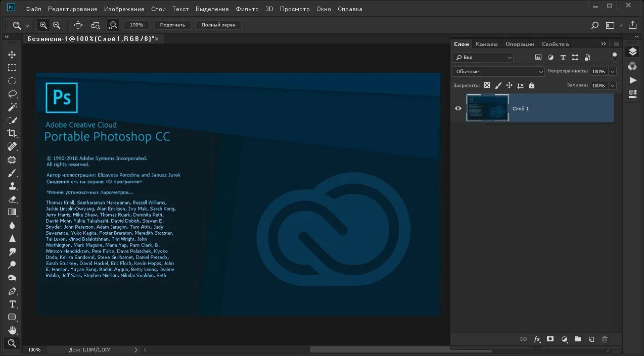The height and width of the screenshot is (356, 644).
Task: Open the collapsed Actions play icon
Action: (x=632, y=80)
